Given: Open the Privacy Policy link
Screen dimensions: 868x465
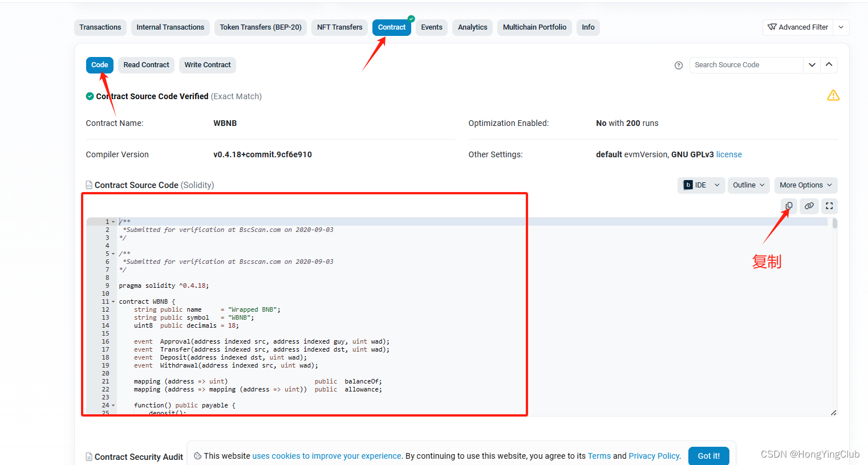Looking at the screenshot, I should click(654, 456).
